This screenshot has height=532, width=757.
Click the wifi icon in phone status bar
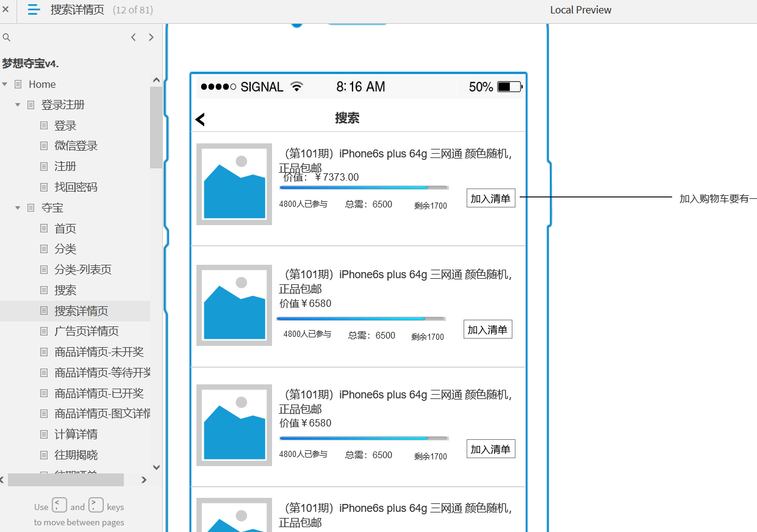pos(296,87)
